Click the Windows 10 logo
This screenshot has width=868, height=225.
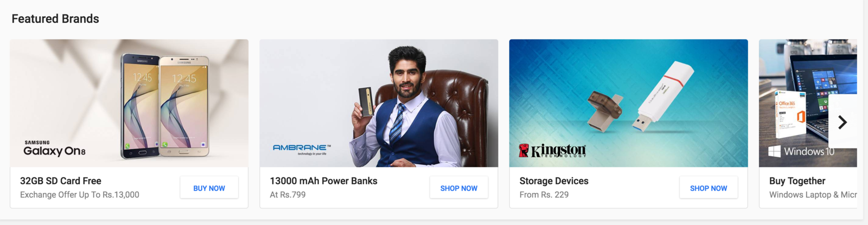pyautogui.click(x=801, y=151)
